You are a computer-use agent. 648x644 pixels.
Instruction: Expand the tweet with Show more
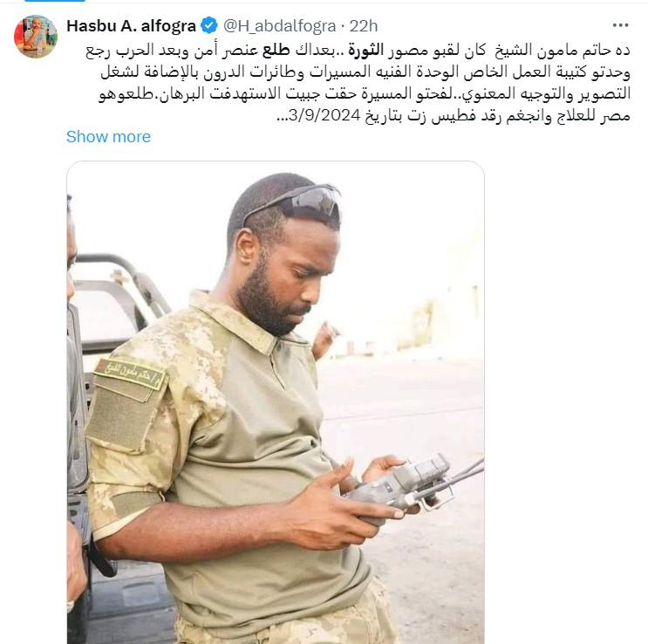108,136
